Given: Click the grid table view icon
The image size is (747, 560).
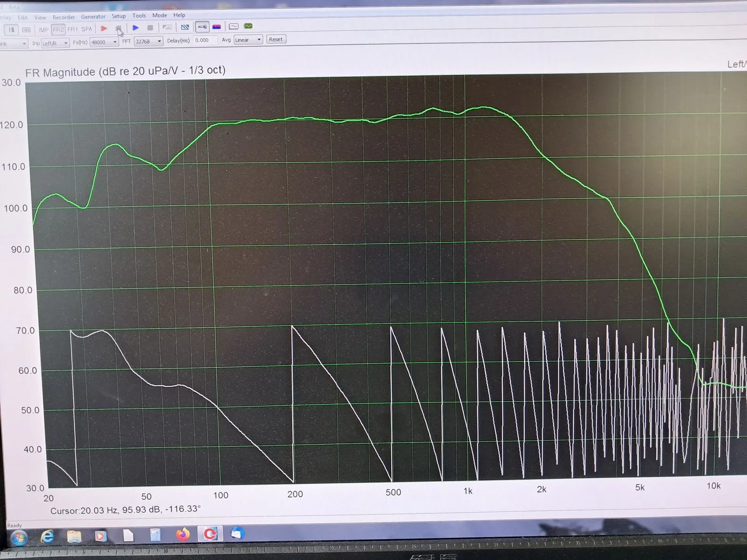Looking at the screenshot, I should (26, 30).
